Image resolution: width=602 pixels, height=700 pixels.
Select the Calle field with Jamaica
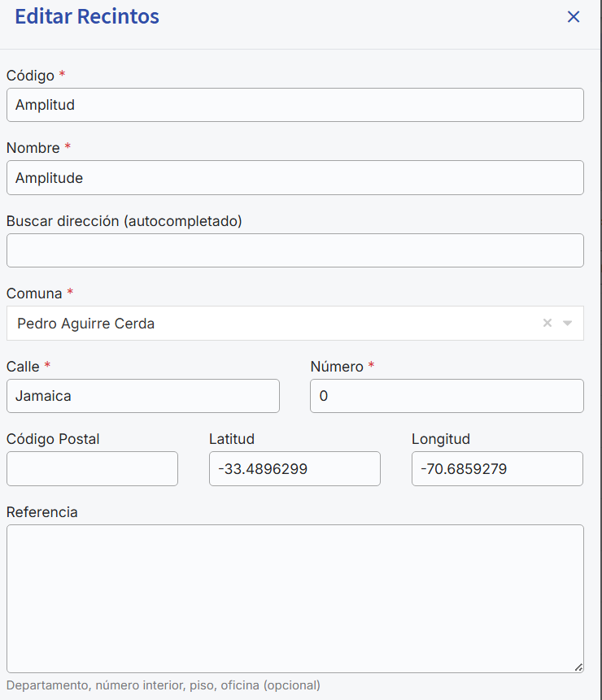pyautogui.click(x=142, y=396)
